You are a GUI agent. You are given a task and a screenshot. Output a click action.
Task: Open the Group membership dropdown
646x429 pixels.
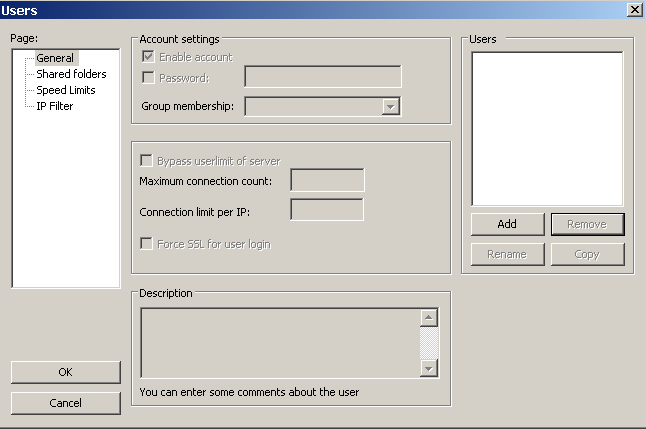(391, 107)
